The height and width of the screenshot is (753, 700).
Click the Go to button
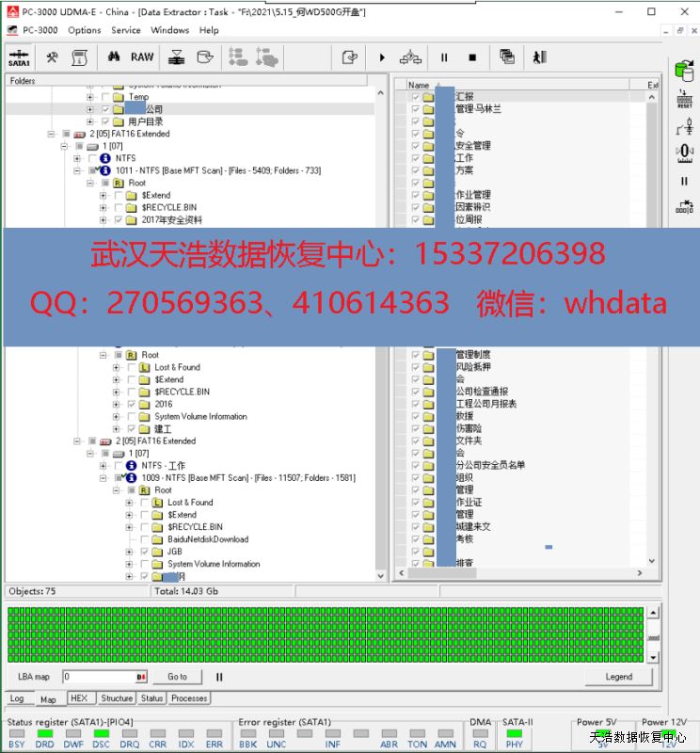point(178,677)
